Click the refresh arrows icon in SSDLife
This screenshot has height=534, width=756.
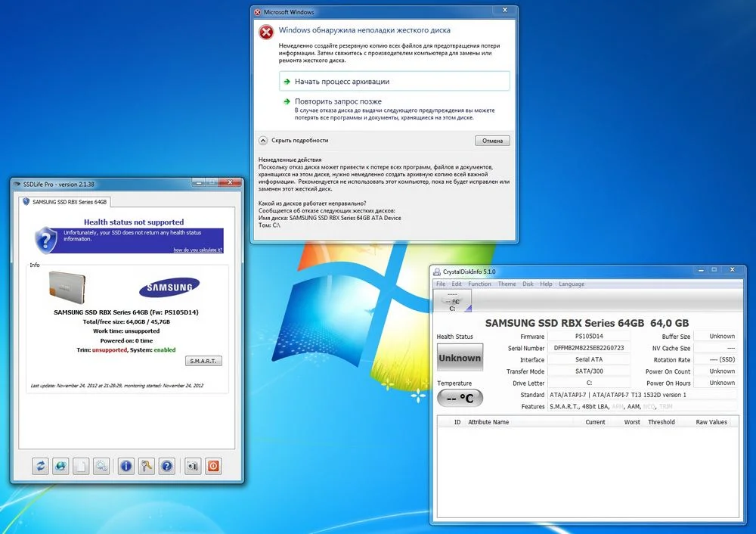coord(41,466)
